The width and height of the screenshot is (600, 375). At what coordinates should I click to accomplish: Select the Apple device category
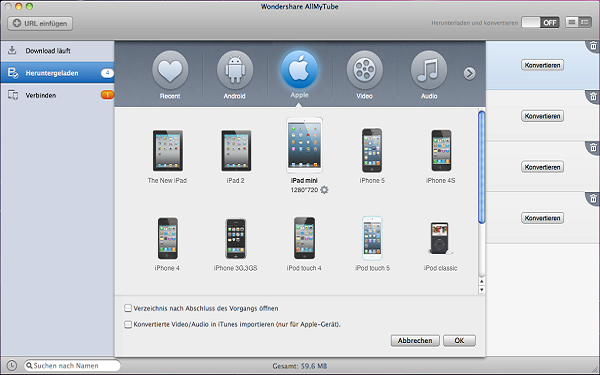[299, 74]
